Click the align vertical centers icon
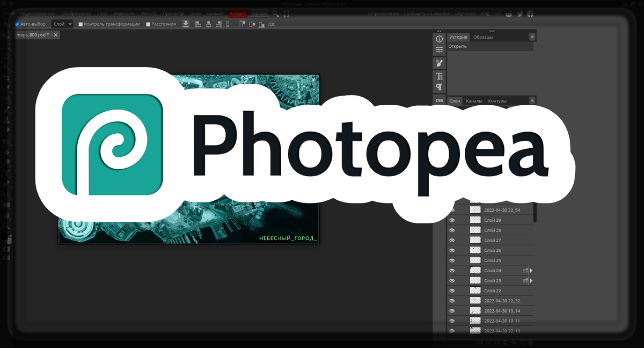The height and width of the screenshot is (348, 644). [x=252, y=24]
